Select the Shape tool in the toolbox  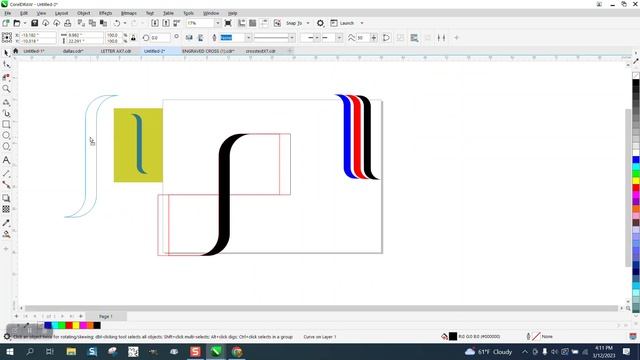point(6,64)
